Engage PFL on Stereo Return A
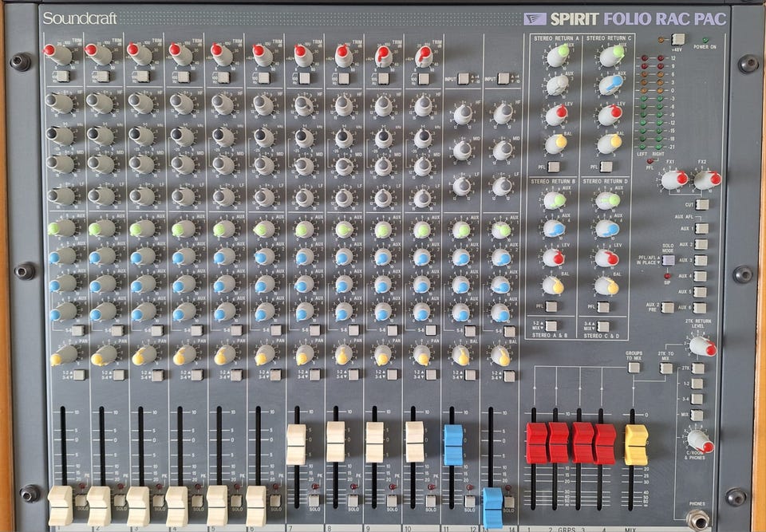 pyautogui.click(x=553, y=167)
